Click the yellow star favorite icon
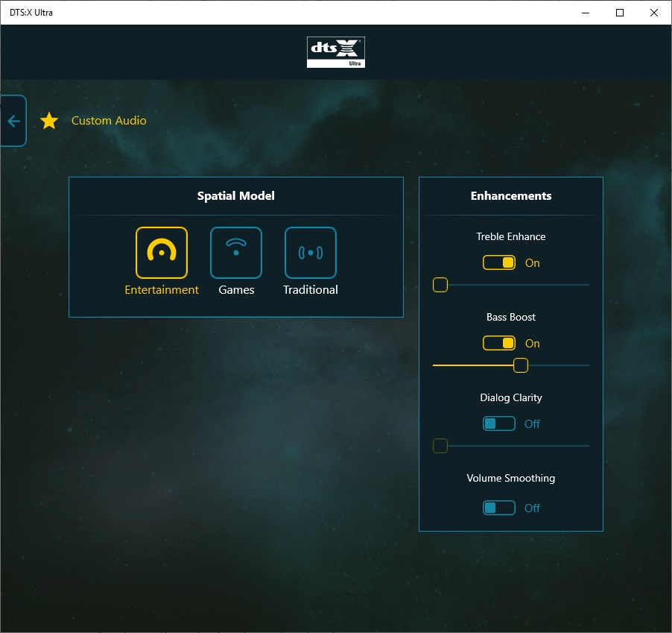The width and height of the screenshot is (672, 633). pyautogui.click(x=49, y=120)
